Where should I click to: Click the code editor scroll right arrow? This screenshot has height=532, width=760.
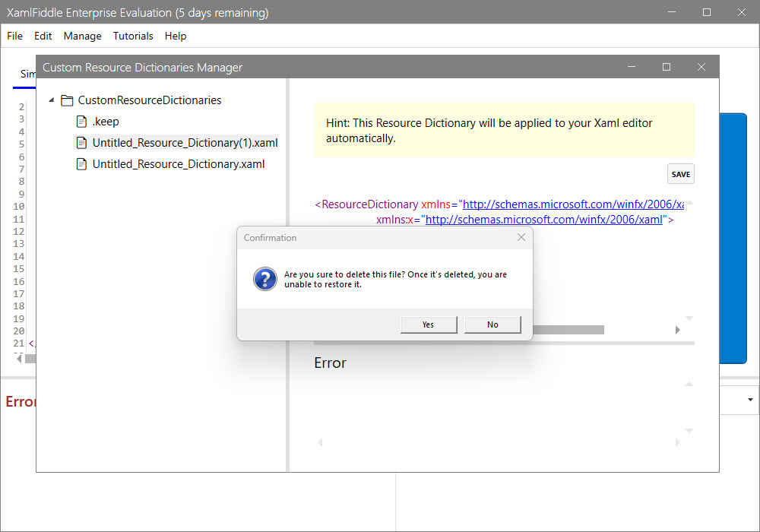pos(678,330)
